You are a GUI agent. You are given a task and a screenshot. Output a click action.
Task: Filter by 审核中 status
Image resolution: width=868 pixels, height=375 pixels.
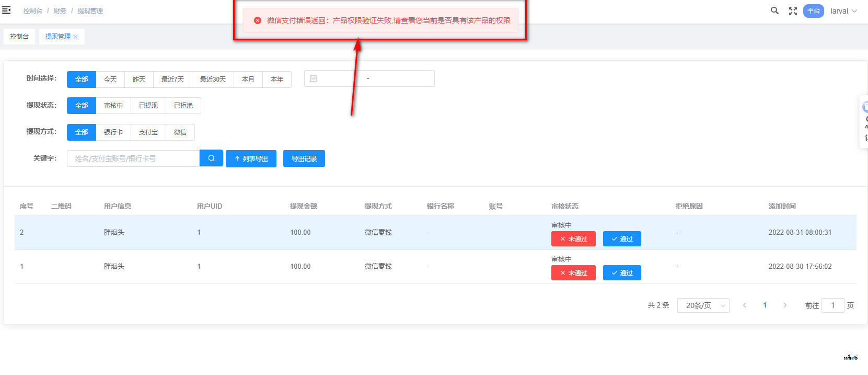113,105
